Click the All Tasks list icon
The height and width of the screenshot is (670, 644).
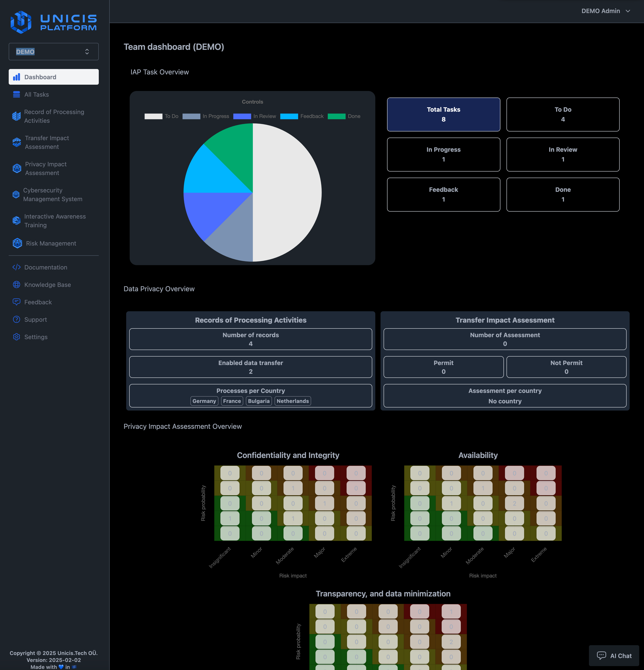tap(16, 94)
